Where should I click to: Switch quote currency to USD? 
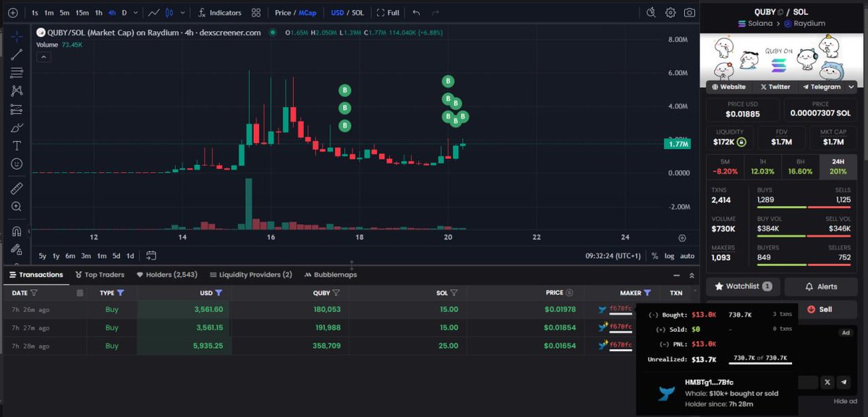point(337,13)
